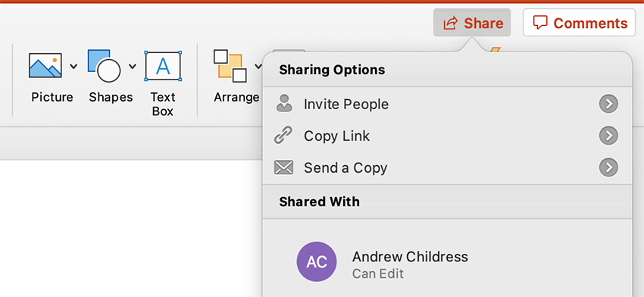Choose Copy Link option
644x297 pixels.
pyautogui.click(x=447, y=136)
